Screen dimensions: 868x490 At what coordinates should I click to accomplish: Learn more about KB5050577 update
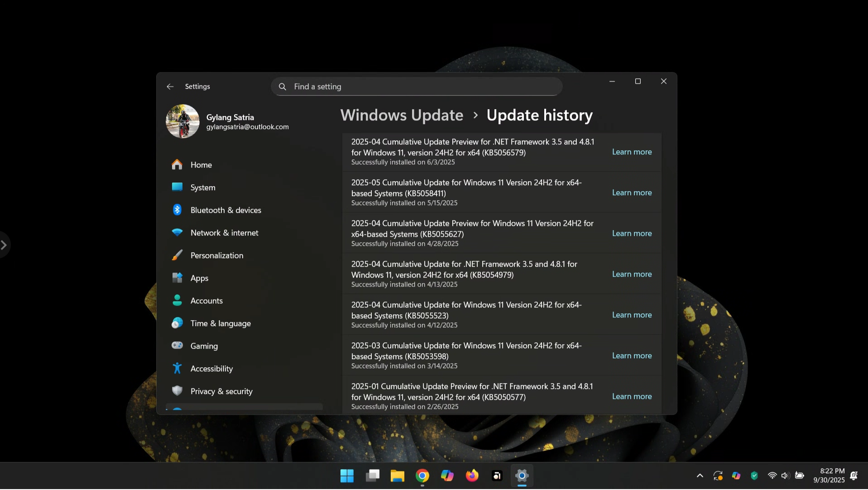click(x=632, y=397)
